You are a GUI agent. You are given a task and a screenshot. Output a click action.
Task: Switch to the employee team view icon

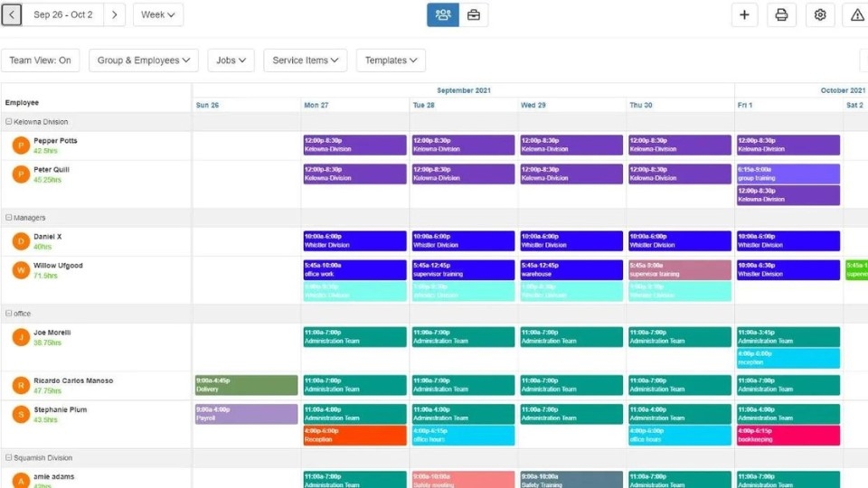pos(443,15)
